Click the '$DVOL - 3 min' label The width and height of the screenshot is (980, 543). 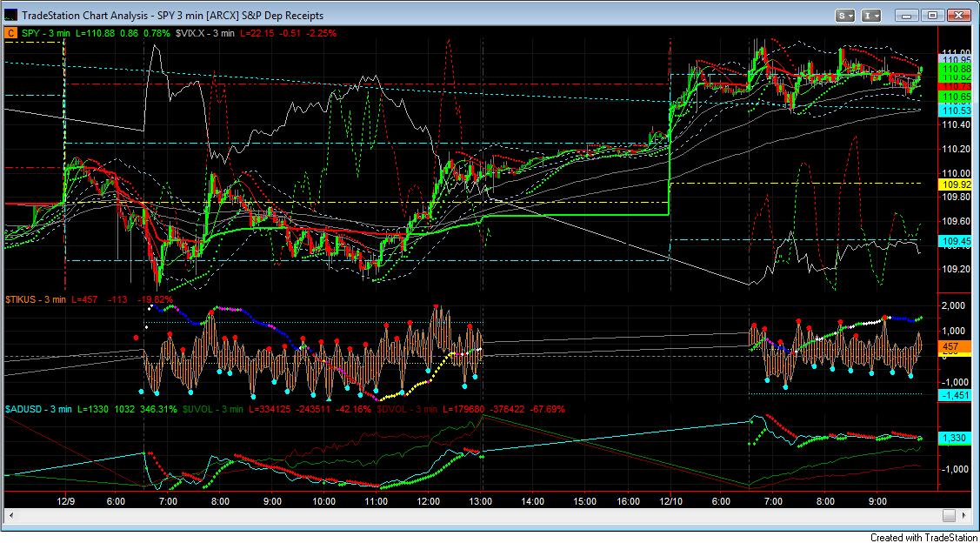pos(406,409)
